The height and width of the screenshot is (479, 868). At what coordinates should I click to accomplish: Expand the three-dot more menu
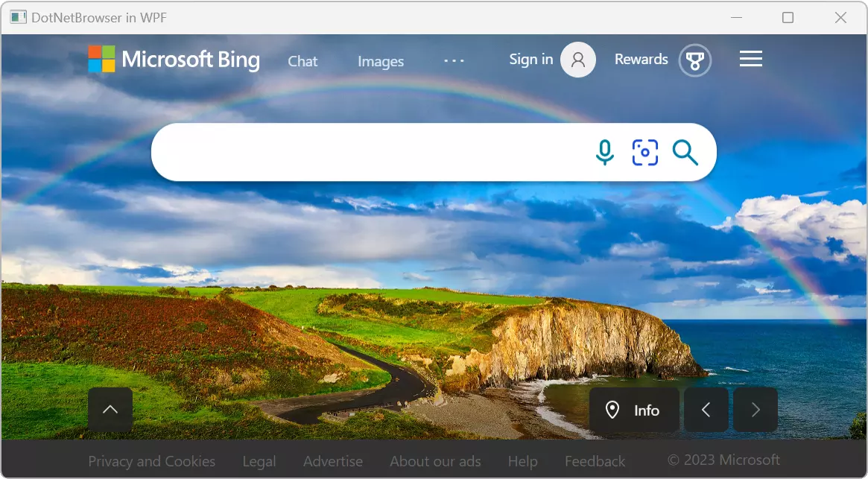tap(454, 60)
